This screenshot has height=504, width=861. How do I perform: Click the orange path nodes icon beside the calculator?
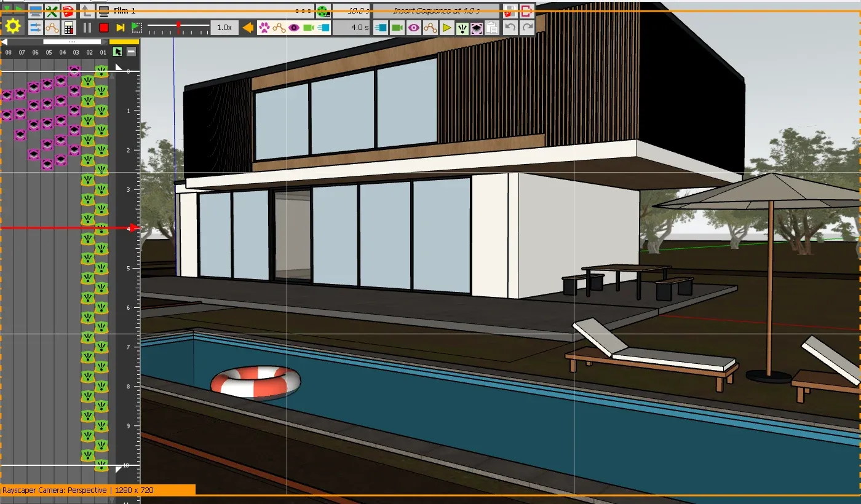tap(52, 28)
